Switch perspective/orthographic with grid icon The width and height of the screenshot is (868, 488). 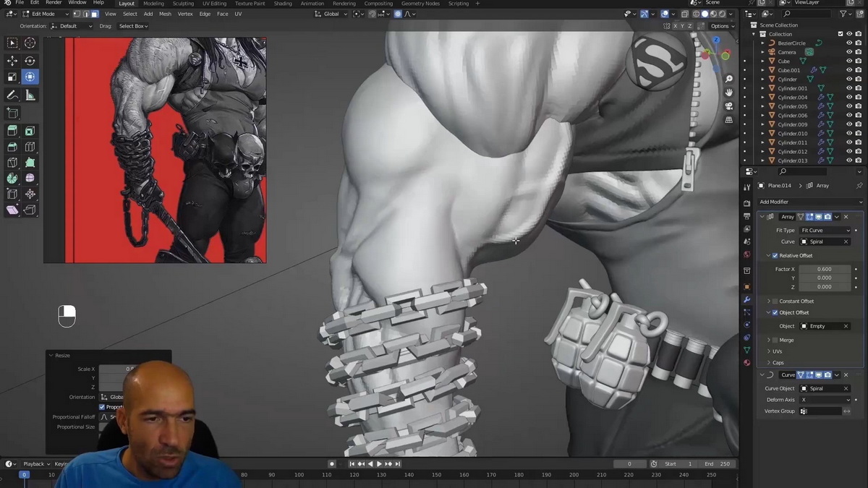[729, 120]
